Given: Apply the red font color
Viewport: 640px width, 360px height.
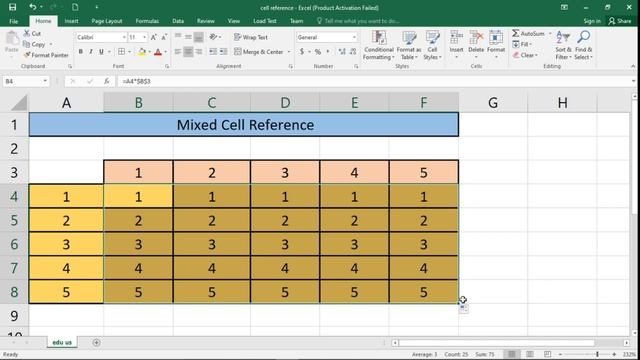Looking at the screenshot, I should coord(158,52).
